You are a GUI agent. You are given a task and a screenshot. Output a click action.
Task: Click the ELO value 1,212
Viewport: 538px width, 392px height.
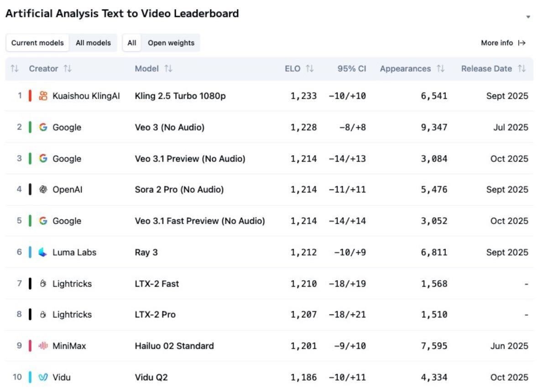[x=303, y=252]
